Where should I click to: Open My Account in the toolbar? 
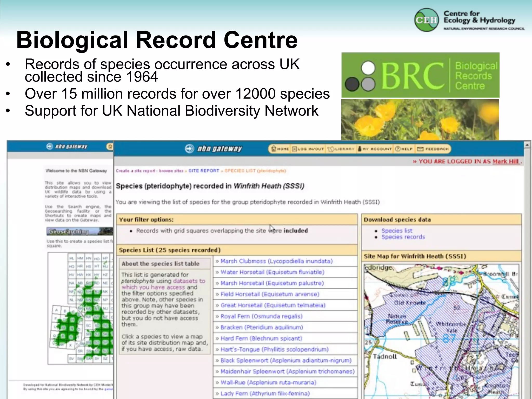point(360,149)
